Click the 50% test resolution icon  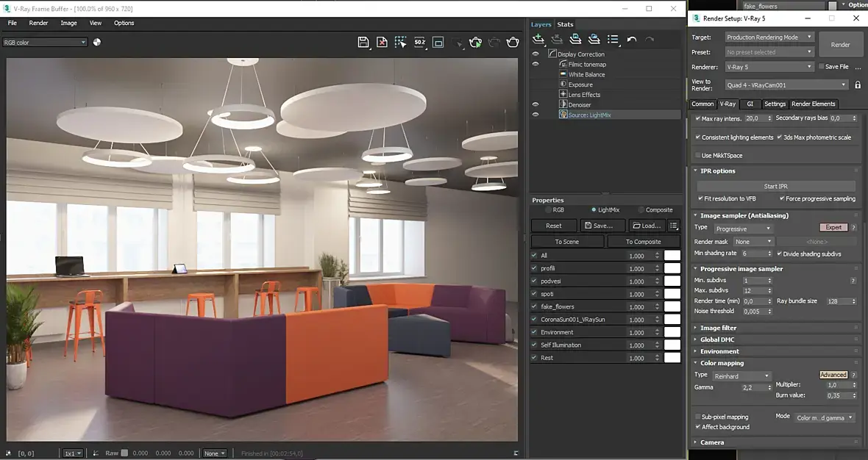[x=419, y=42]
